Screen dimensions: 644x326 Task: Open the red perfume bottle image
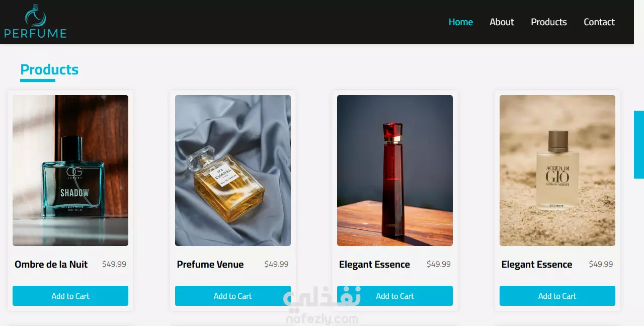(x=395, y=171)
